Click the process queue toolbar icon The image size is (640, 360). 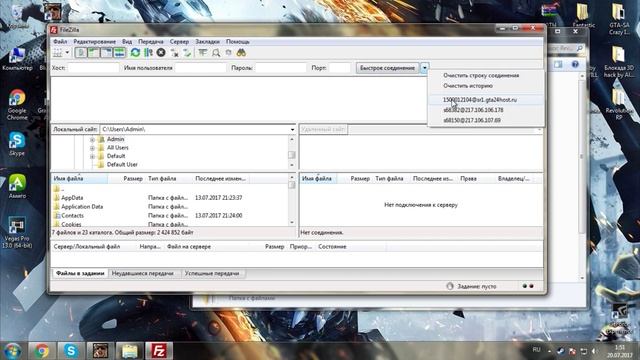pos(149,53)
